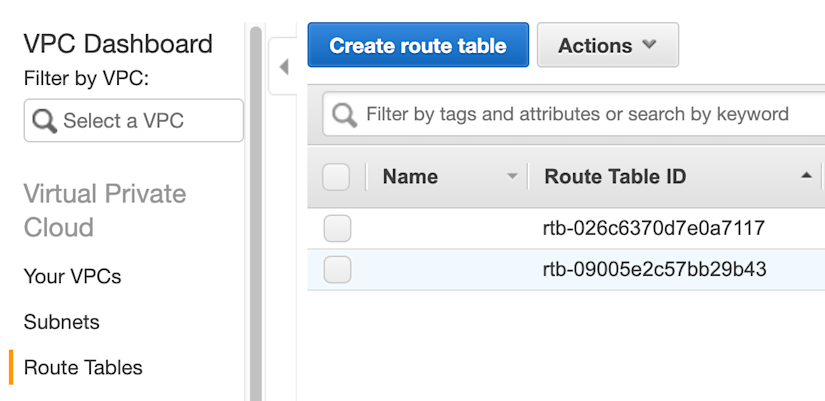Check the box for rtb-026c6370d7e0a7117

click(x=337, y=228)
